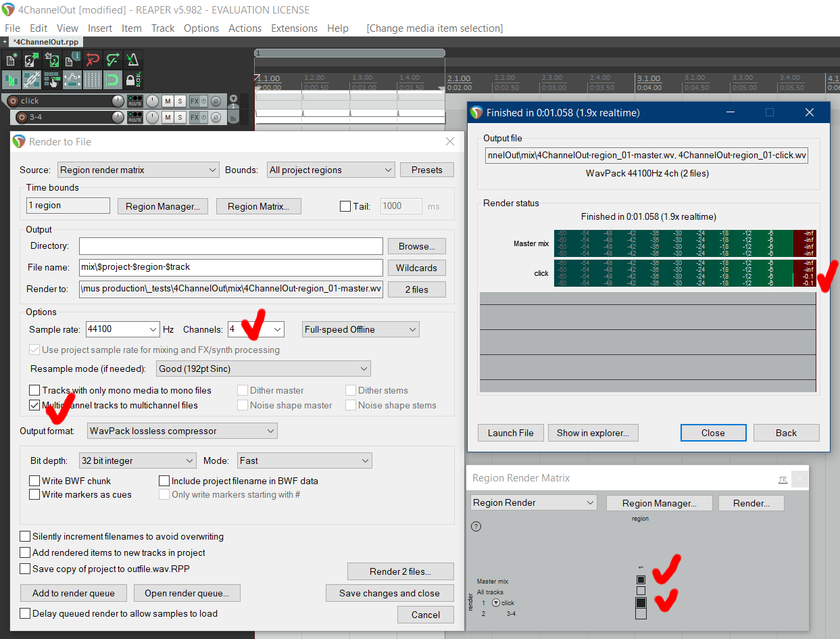Open the Source dropdown
Image resolution: width=840 pixels, height=639 pixels.
point(139,170)
